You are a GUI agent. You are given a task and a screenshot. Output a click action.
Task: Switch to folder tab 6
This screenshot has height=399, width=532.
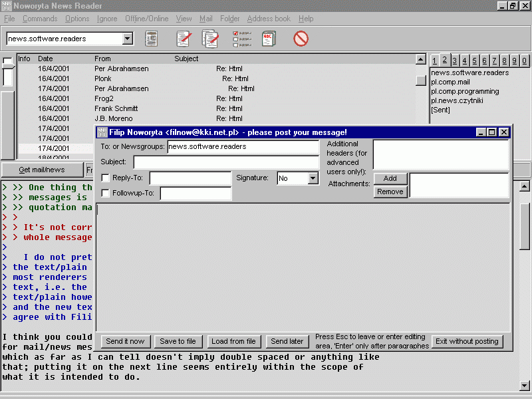coord(485,61)
